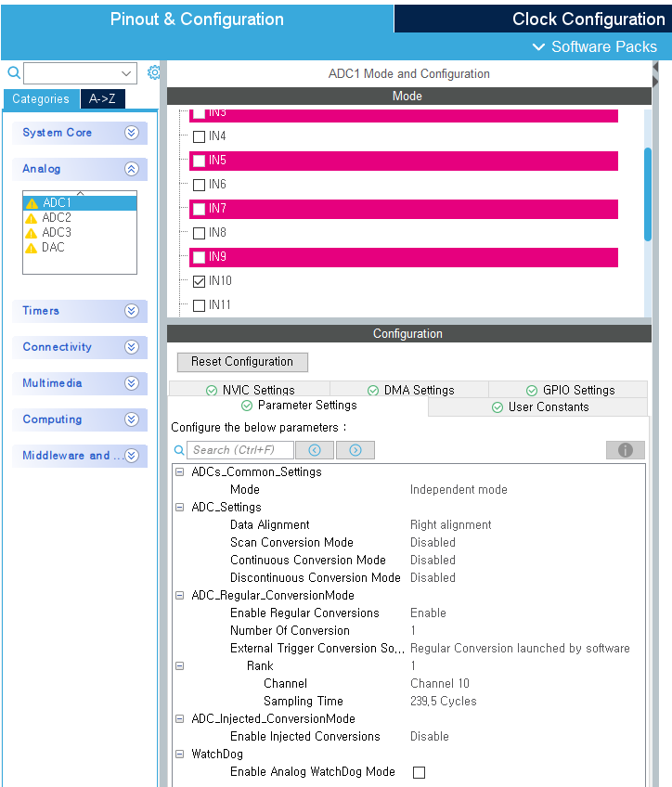
Task: Go to previous parameter search result
Action: [x=315, y=450]
